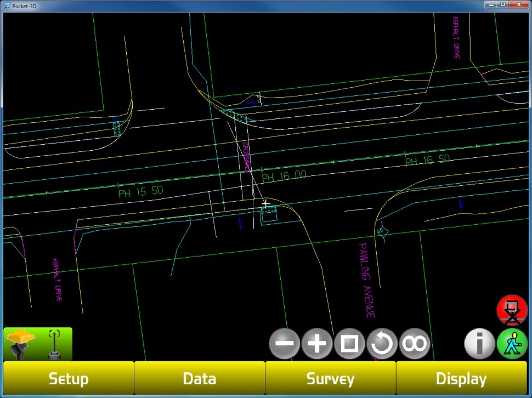Viewport: 532px width, 398px height.
Task: Click the radio antenna base icon
Action: 54,344
